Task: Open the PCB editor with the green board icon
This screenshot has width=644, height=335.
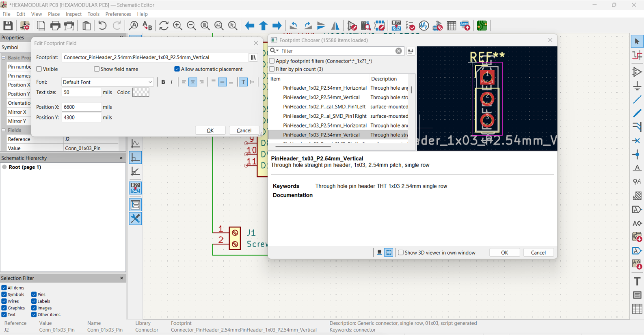Action: tap(482, 26)
